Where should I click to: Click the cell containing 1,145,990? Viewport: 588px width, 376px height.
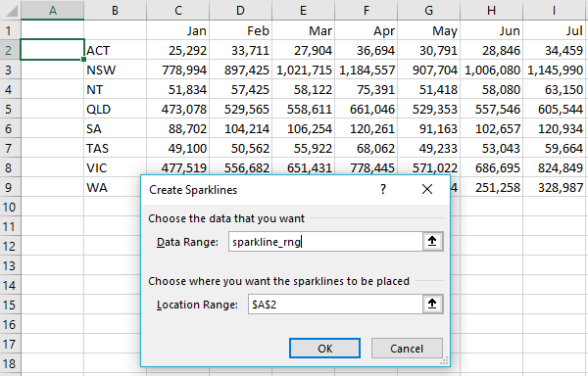coord(556,70)
